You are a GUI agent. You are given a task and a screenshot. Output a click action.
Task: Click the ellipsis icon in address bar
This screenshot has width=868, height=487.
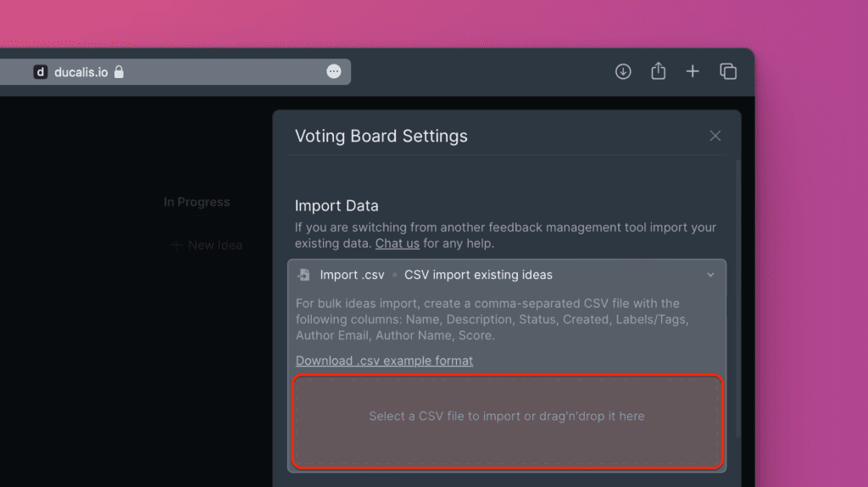pyautogui.click(x=334, y=71)
